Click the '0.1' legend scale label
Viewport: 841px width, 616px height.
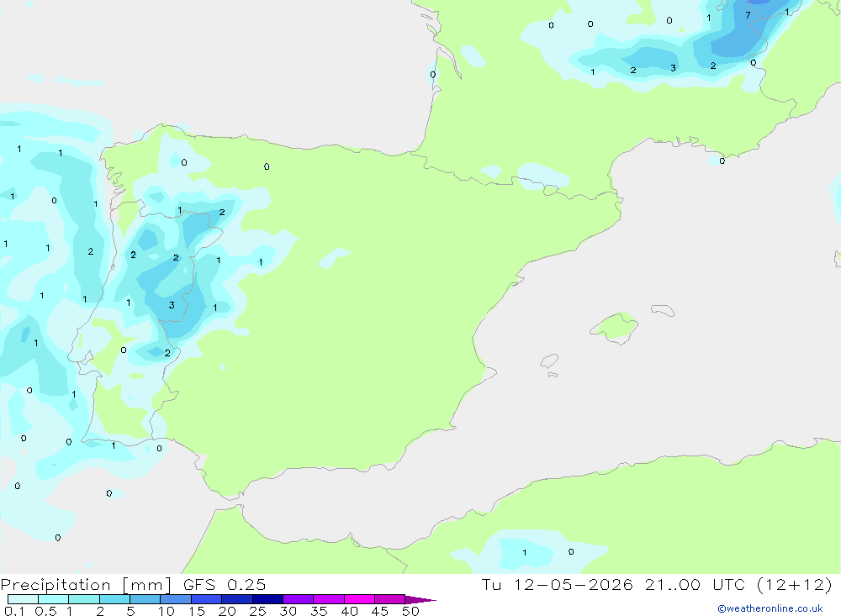[x=14, y=611]
